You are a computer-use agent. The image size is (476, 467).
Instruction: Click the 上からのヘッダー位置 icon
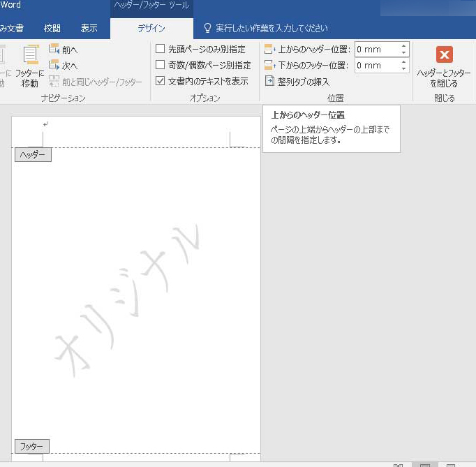tap(271, 50)
